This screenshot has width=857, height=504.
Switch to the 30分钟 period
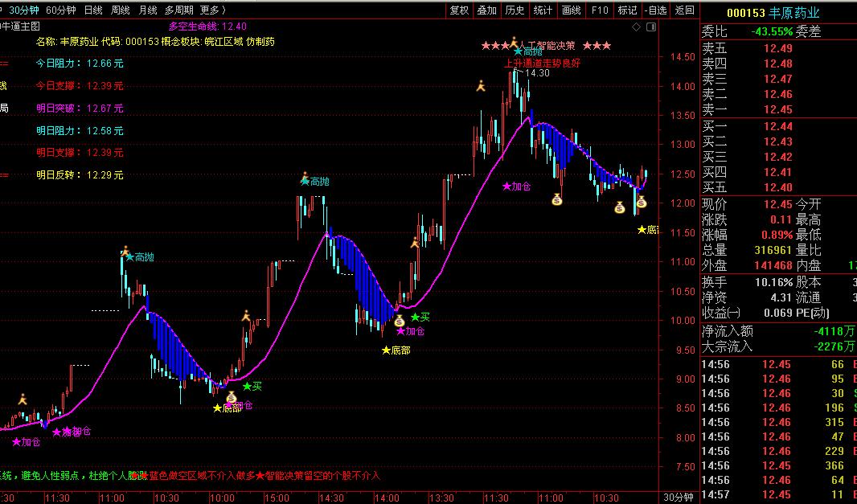pos(23,10)
